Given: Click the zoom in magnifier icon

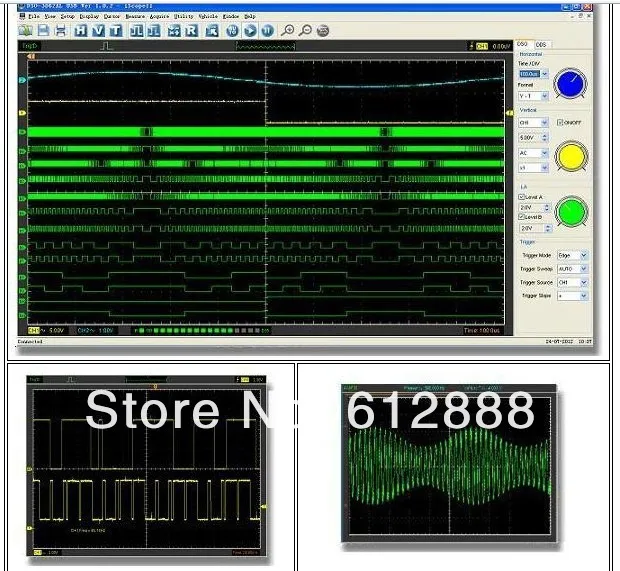Looking at the screenshot, I should click(x=287, y=30).
